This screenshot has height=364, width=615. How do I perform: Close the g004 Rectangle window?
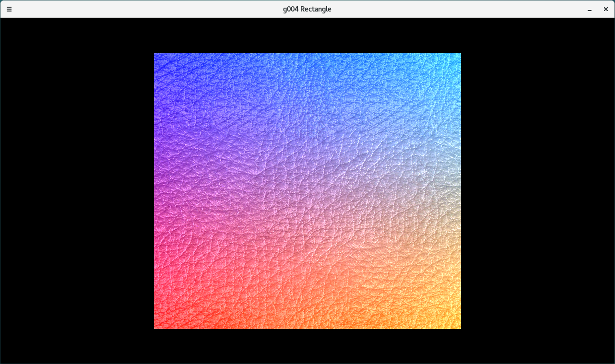pyautogui.click(x=606, y=9)
